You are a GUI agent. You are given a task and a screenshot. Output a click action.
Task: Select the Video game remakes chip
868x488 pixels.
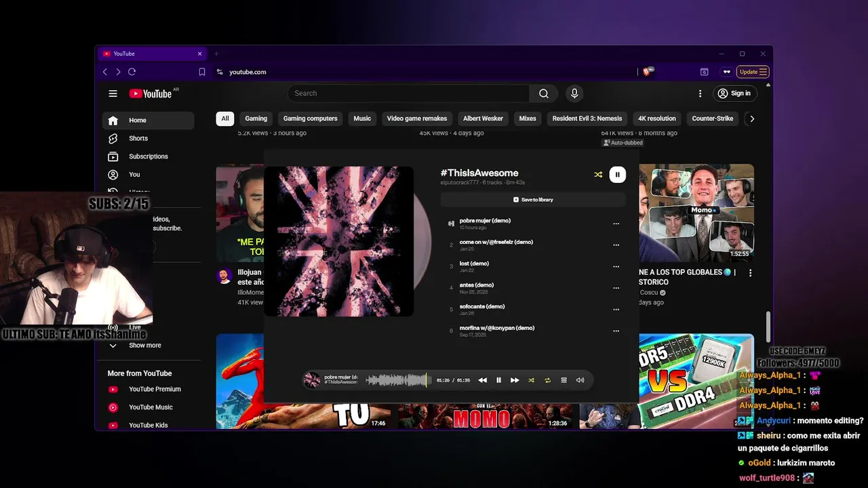[417, 119]
